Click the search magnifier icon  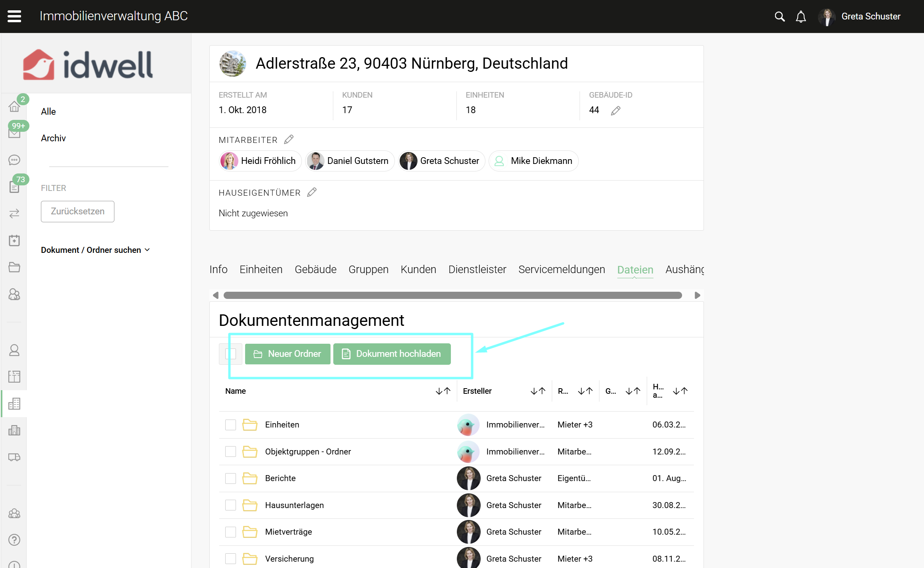pos(779,17)
